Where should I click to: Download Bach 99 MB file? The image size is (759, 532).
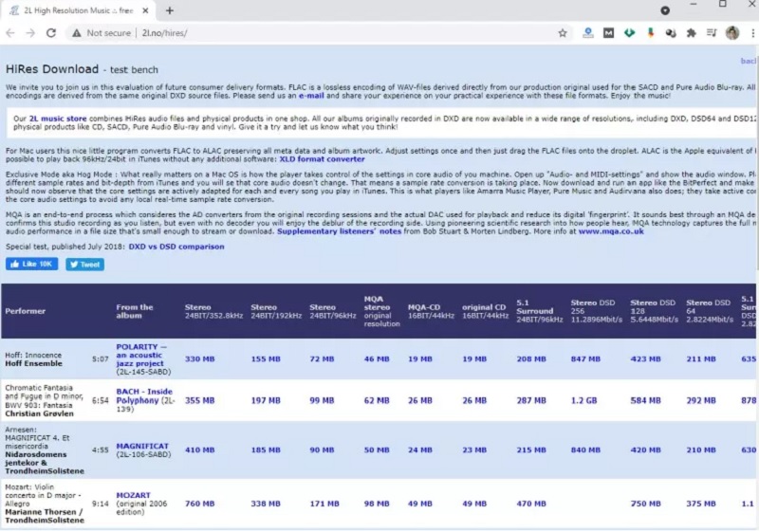pyautogui.click(x=322, y=401)
